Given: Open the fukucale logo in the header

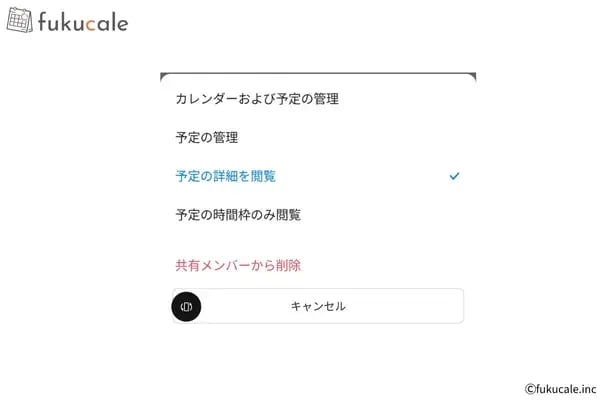Looking at the screenshot, I should pyautogui.click(x=67, y=20).
